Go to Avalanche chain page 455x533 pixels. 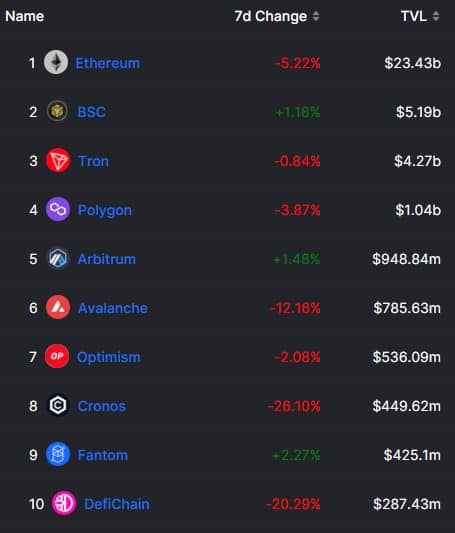pyautogui.click(x=113, y=308)
